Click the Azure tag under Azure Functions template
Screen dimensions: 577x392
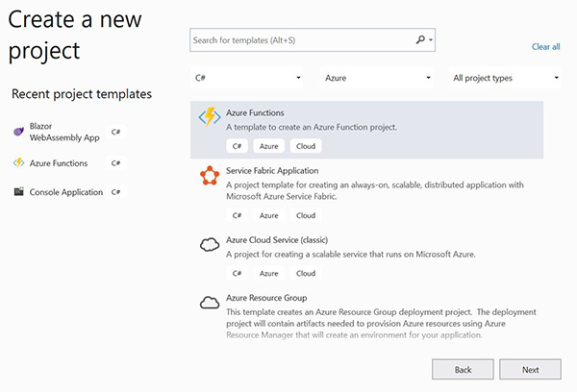[x=268, y=146]
